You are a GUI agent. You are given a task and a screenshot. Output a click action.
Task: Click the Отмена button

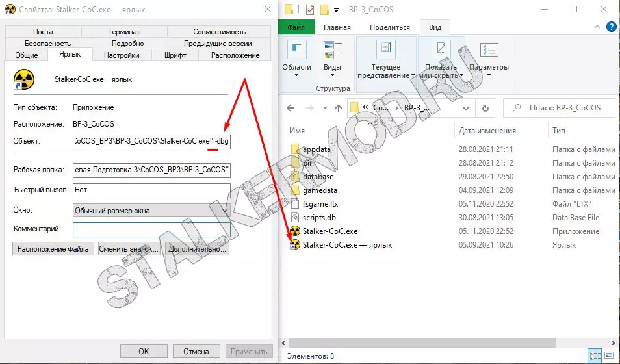196,352
